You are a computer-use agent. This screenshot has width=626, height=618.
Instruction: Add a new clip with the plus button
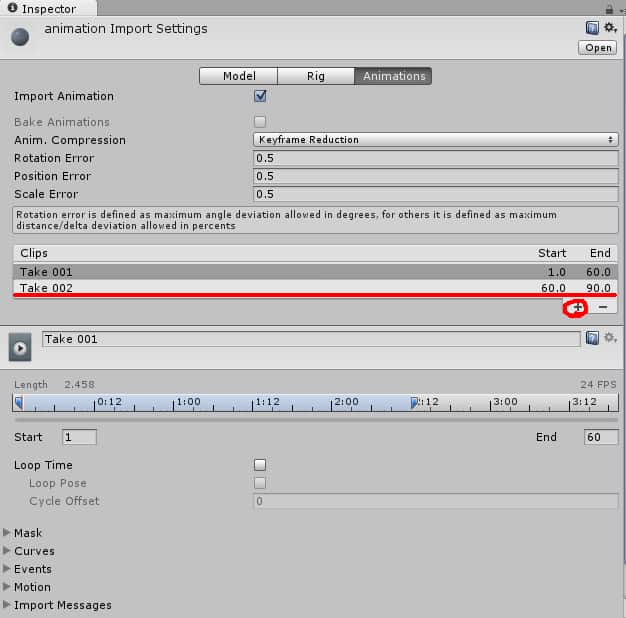(578, 307)
